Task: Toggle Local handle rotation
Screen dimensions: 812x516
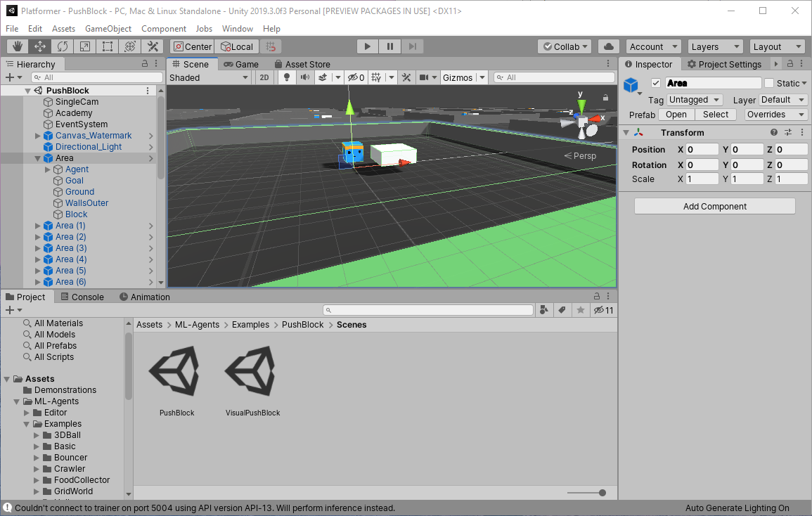Action: tap(237, 46)
